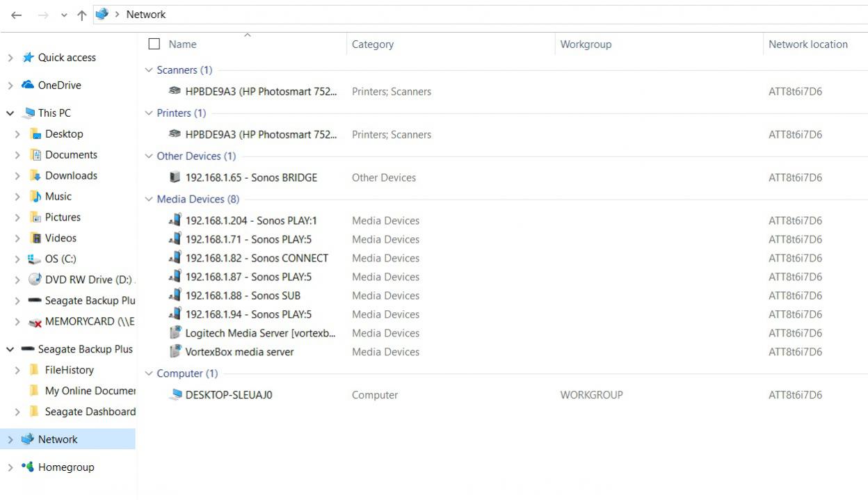This screenshot has width=868, height=500.
Task: Expand OneDrive in the navigation pane
Action: 10,86
